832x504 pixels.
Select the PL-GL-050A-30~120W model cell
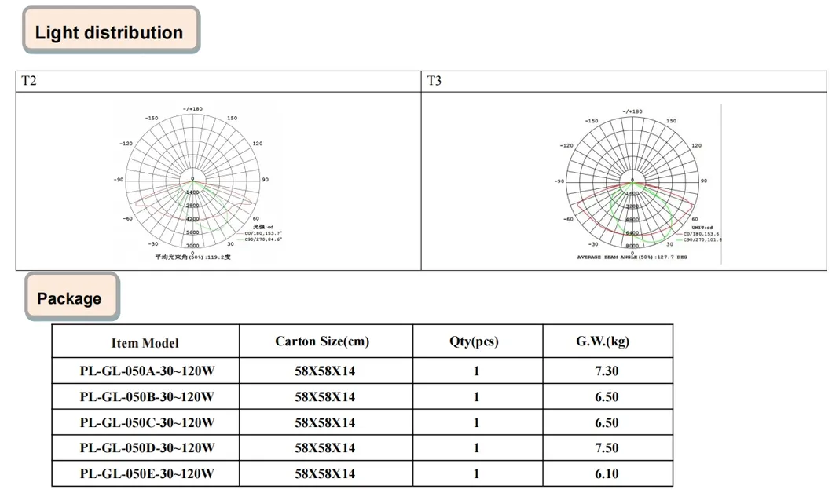tap(145, 371)
